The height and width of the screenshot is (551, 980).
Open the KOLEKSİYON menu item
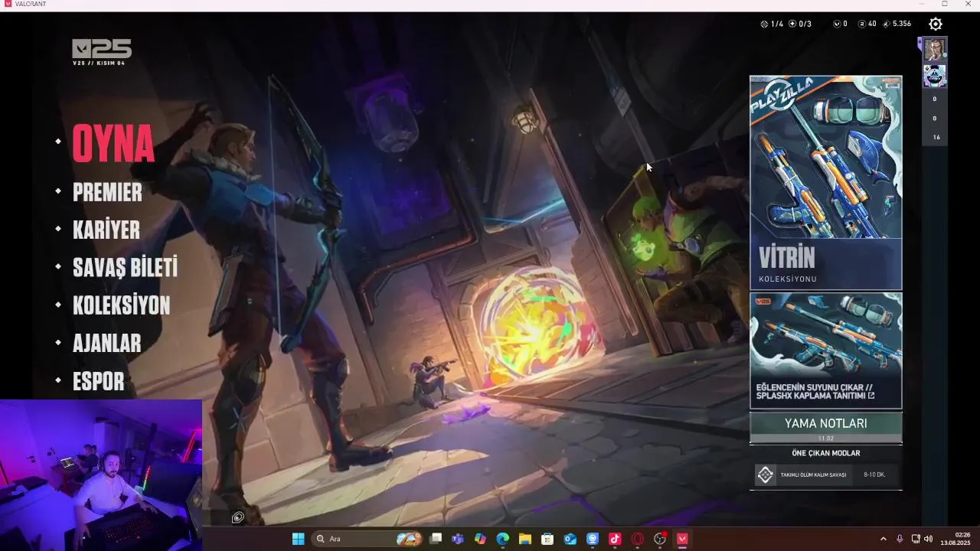(x=121, y=305)
